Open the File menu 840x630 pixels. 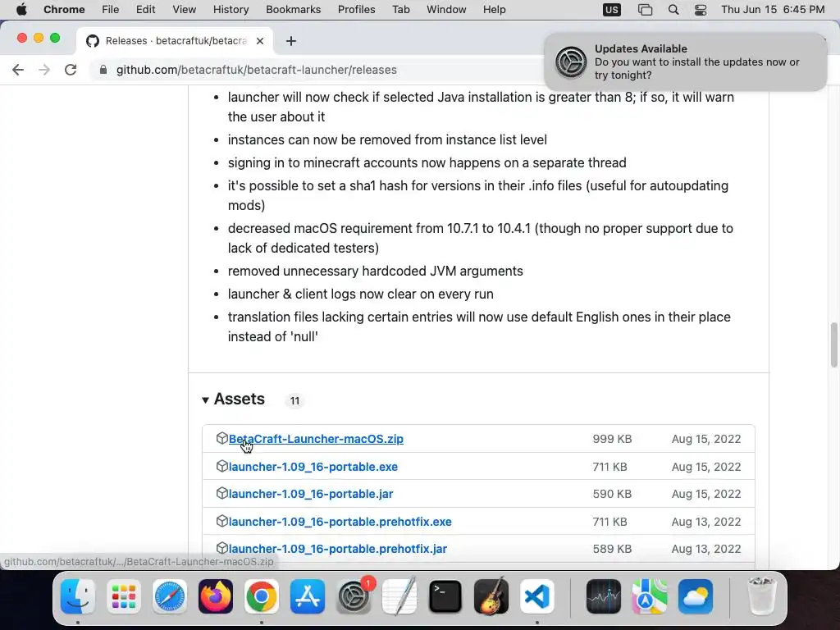click(111, 10)
